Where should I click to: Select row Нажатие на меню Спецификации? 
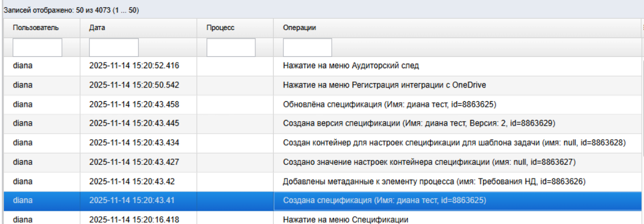[x=322, y=218]
